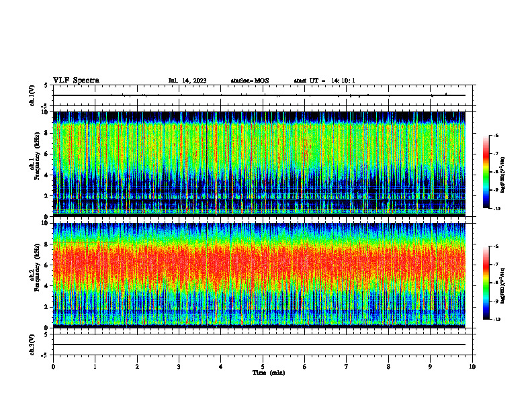
Task: Click time axis tick label "5"
Action: coord(263,367)
